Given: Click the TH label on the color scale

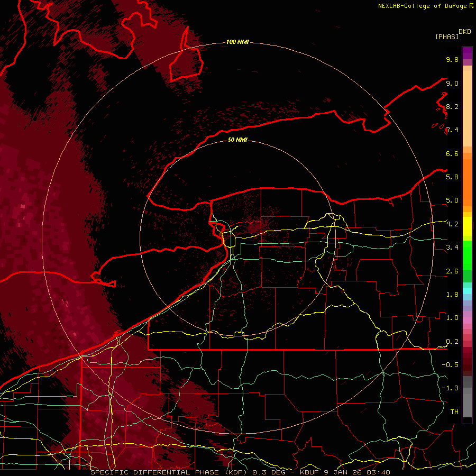Looking at the screenshot, I should point(454,411).
